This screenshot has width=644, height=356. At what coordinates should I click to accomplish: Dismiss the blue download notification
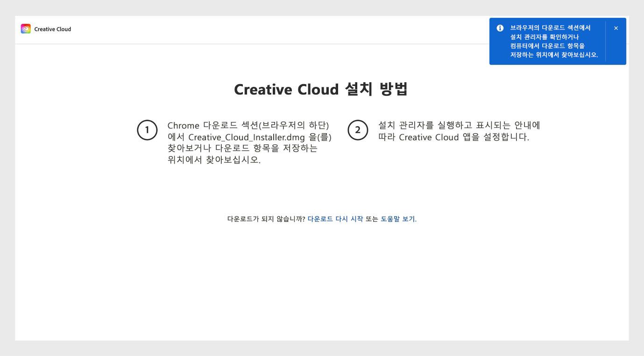tap(616, 28)
